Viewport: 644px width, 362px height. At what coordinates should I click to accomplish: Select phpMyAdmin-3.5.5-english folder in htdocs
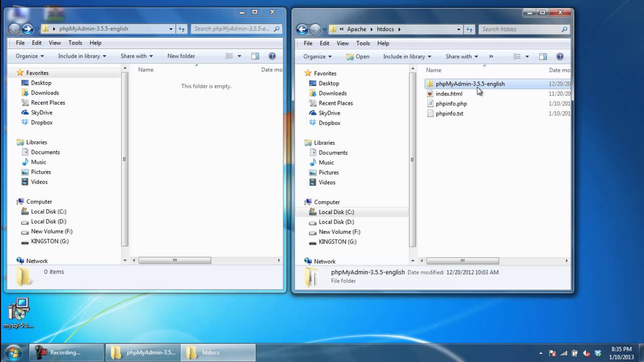(470, 84)
